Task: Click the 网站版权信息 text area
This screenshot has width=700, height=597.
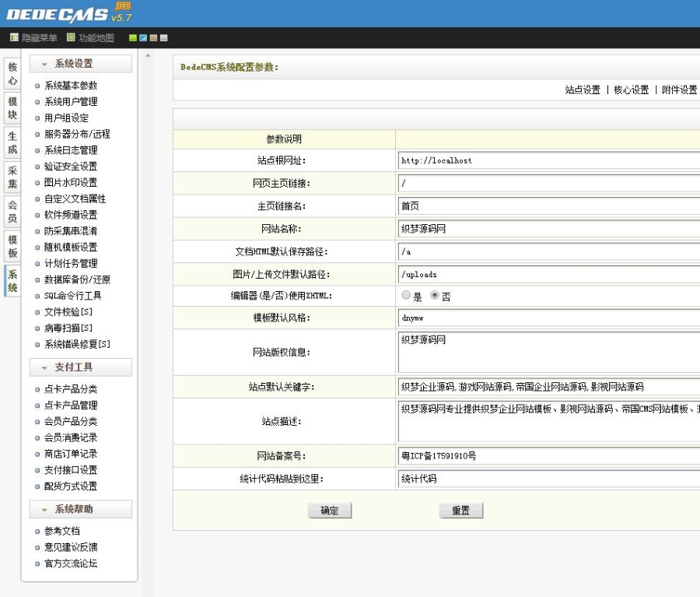Action: (548, 352)
